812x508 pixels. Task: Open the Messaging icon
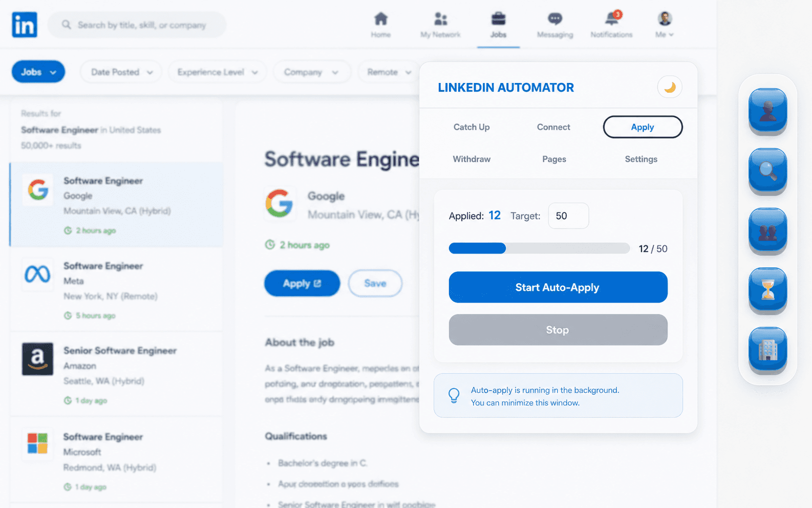point(555,19)
